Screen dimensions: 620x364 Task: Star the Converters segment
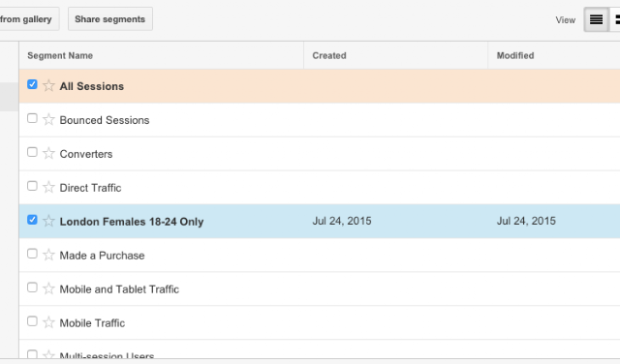(x=48, y=153)
